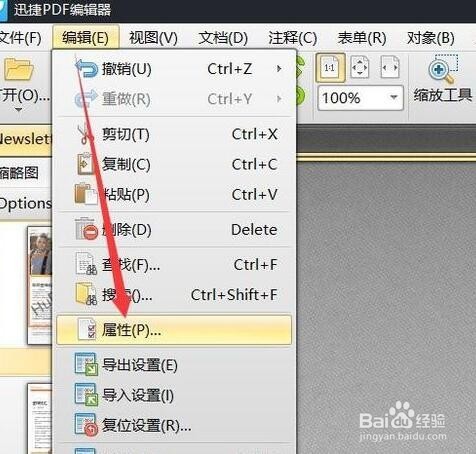The height and width of the screenshot is (454, 476).
Task: Select 粘贴(P) menu entry
Action: (x=175, y=194)
